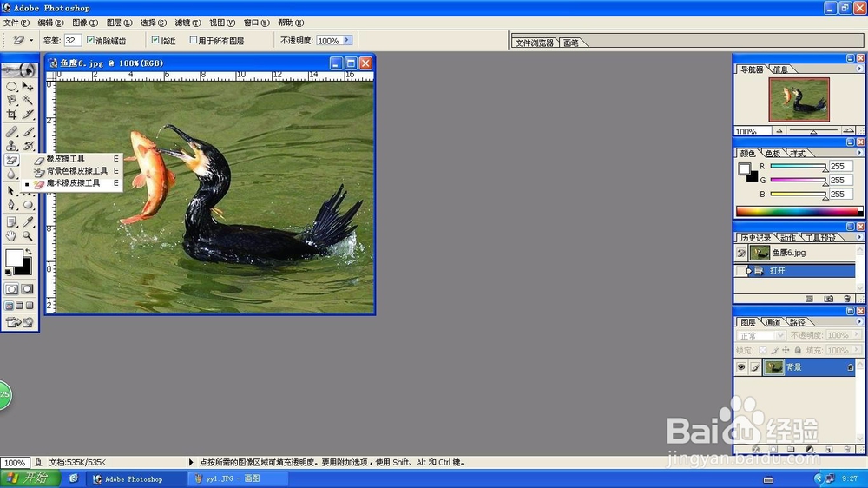Open Color panel flyout menu arrow
The height and width of the screenshot is (488, 868).
(x=859, y=153)
